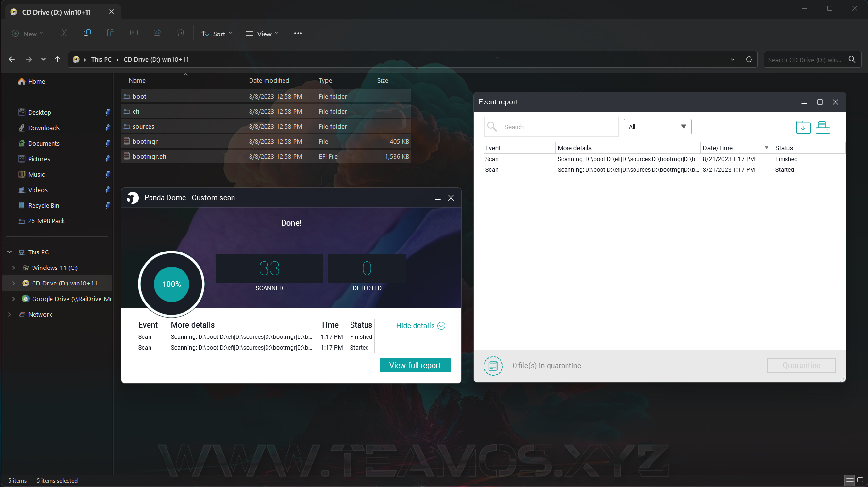Viewport: 868px width, 487px height.
Task: Open the New dropdown menu
Action: coord(28,34)
